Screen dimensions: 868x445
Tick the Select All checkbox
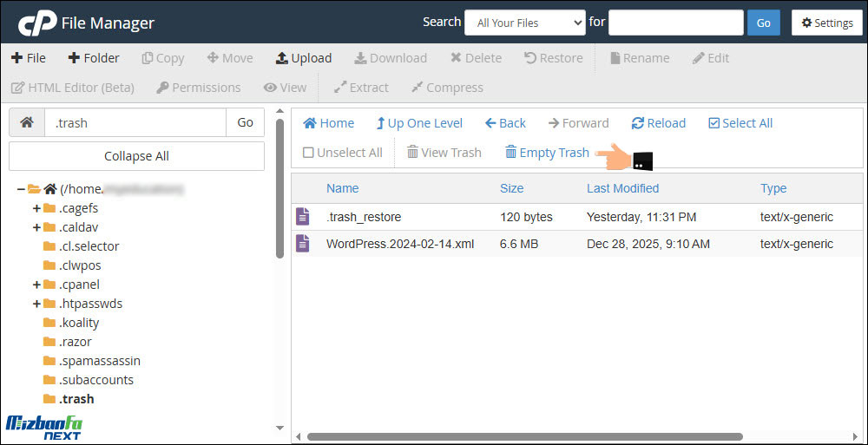coord(714,123)
